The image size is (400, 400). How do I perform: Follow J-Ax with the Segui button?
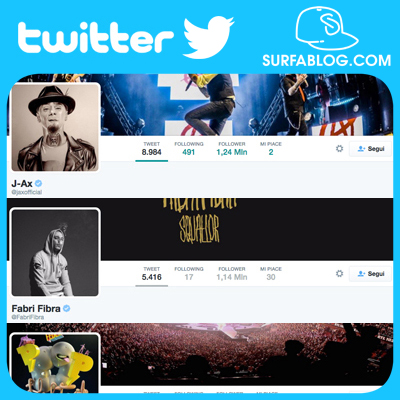[370, 149]
